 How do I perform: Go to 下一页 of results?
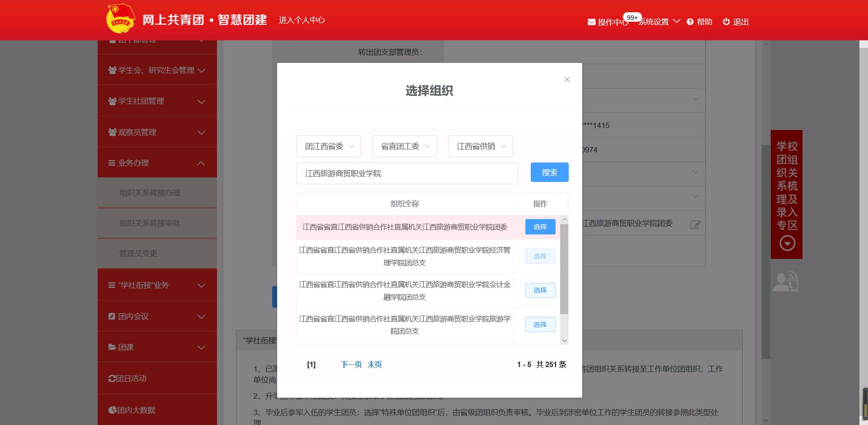tap(351, 364)
